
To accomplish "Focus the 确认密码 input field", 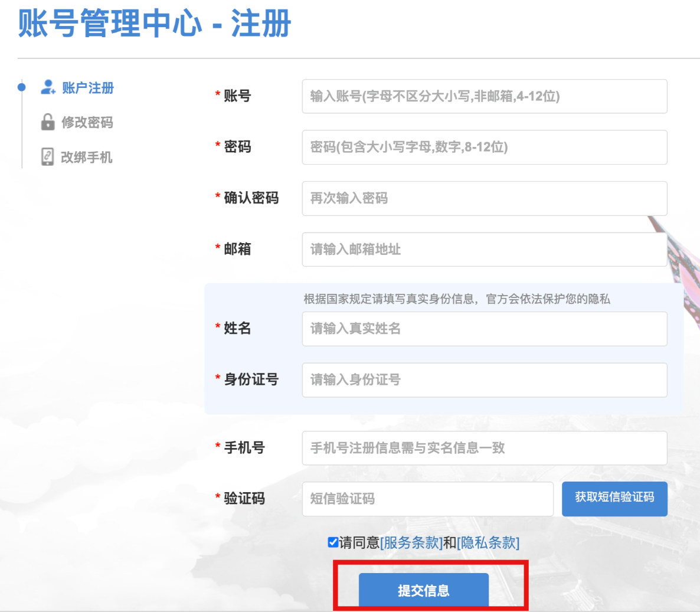I will coord(485,198).
